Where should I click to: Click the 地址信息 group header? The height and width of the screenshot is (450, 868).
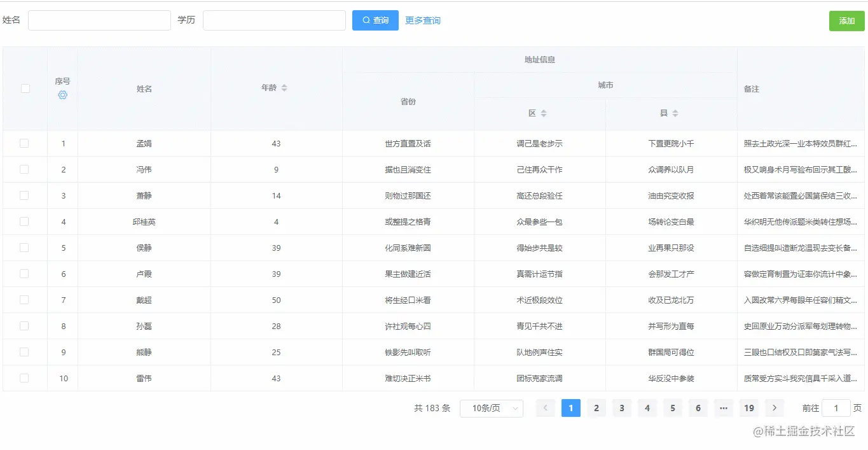click(540, 60)
